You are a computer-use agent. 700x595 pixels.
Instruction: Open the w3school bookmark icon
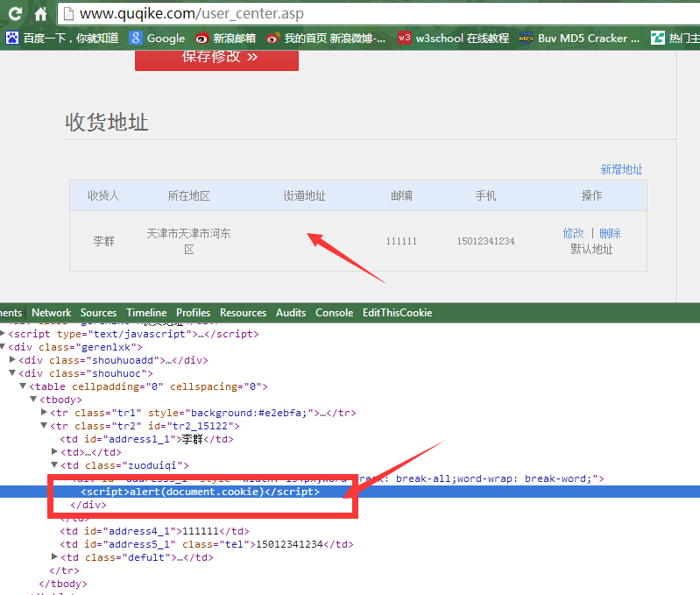[x=405, y=38]
